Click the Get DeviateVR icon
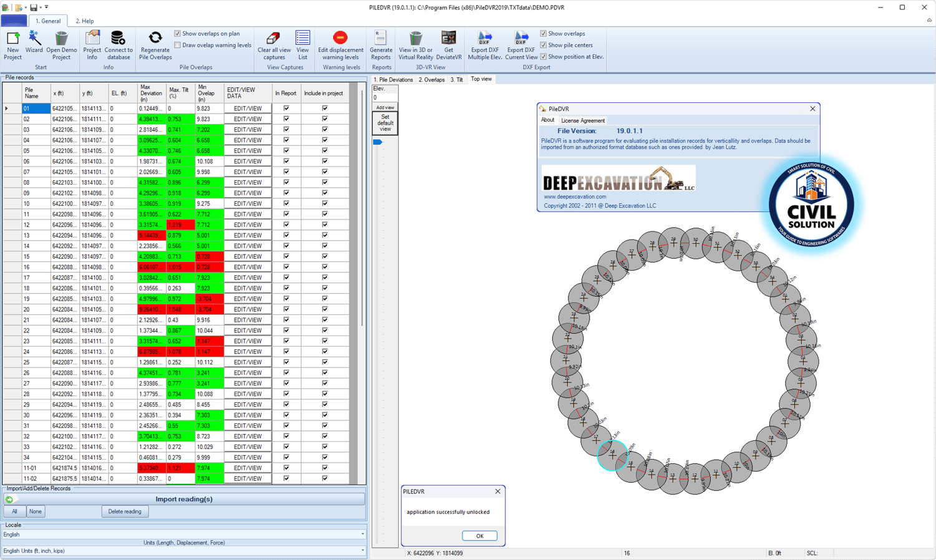This screenshot has width=936, height=560. click(449, 38)
